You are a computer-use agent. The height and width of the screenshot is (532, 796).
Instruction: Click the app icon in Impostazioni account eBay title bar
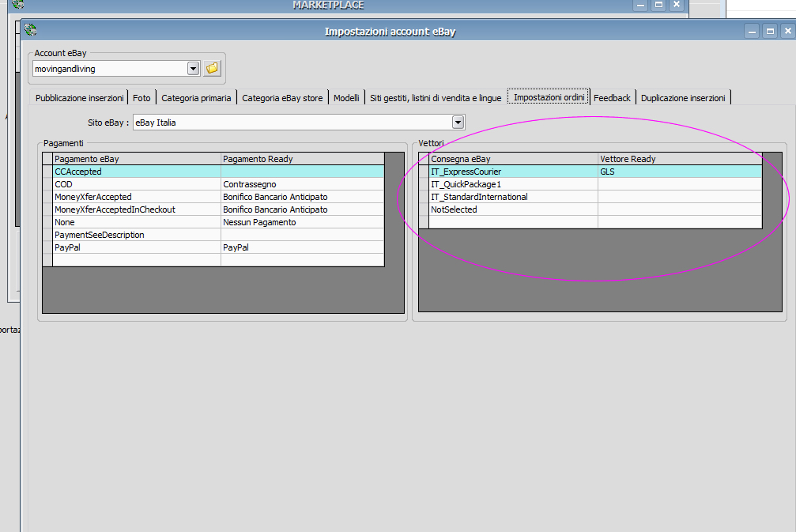click(x=31, y=30)
